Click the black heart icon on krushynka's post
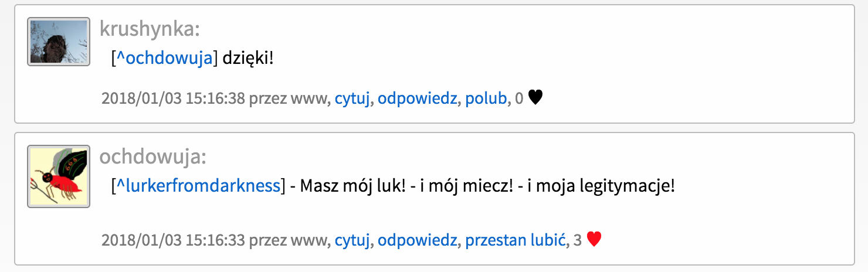868x272 pixels. click(535, 97)
